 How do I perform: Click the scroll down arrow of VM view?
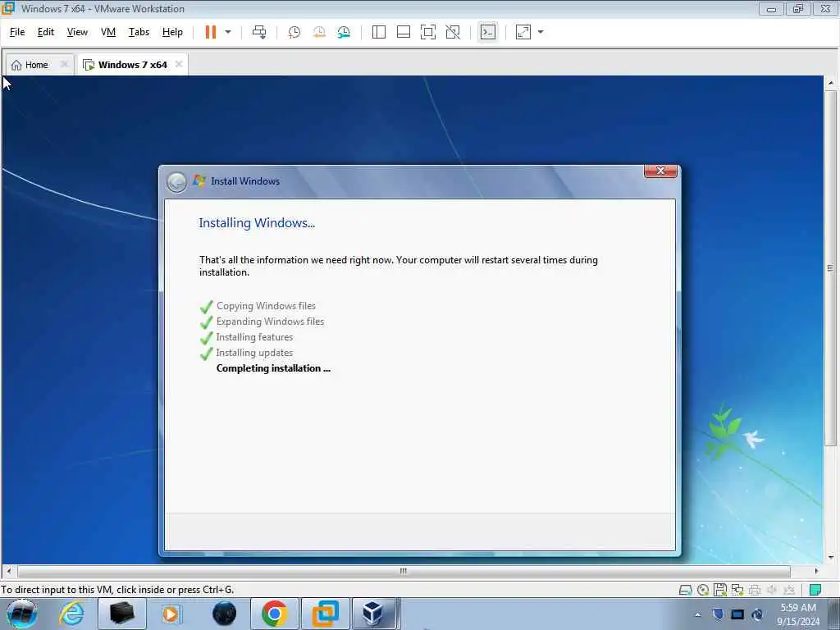[830, 558]
